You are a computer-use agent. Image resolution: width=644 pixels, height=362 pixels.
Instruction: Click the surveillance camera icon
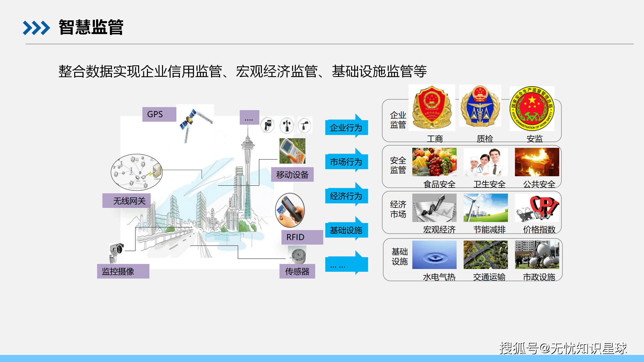[x=117, y=253]
